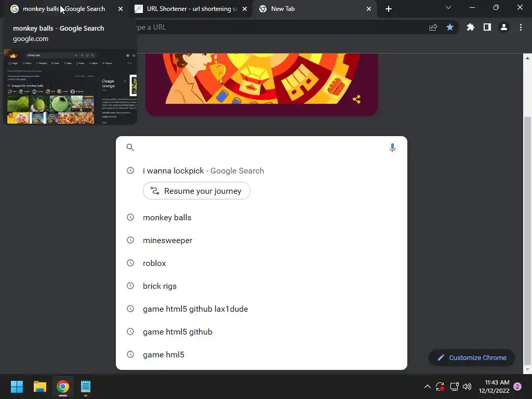Click clock icon next to minesweeper
The width and height of the screenshot is (532, 399).
tap(130, 240)
